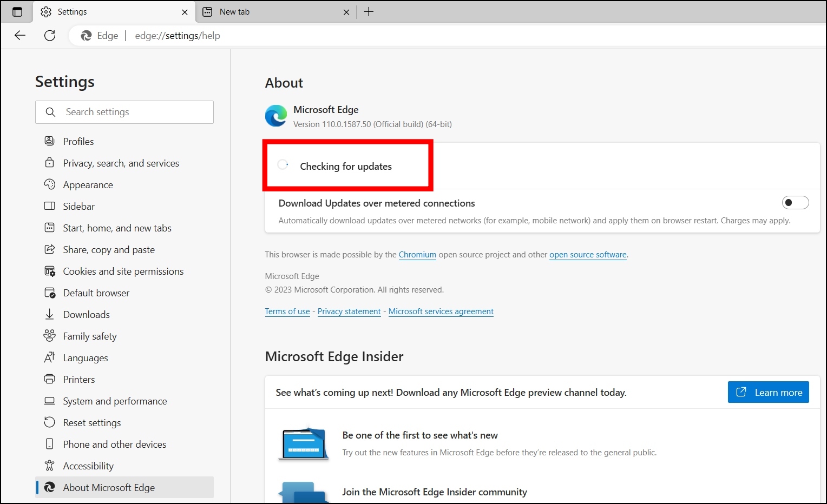Click the Settings tab gear icon
This screenshot has width=827, height=504.
(46, 12)
